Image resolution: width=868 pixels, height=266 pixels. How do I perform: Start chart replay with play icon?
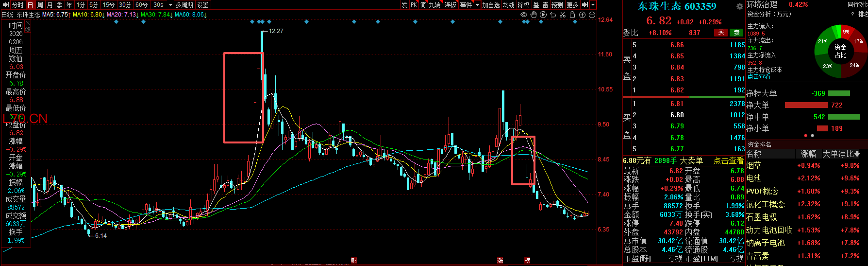543,15
